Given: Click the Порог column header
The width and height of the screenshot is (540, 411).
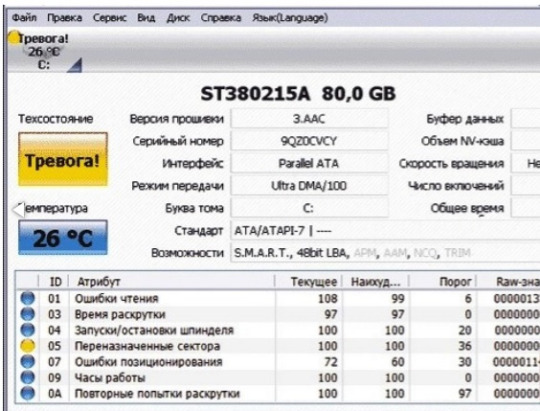Looking at the screenshot, I should (x=443, y=282).
